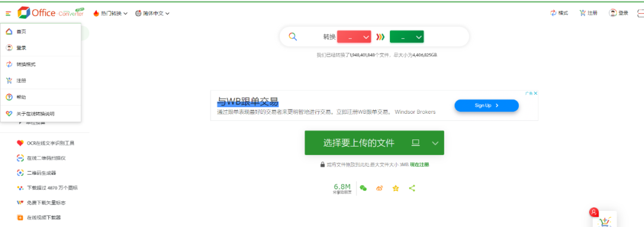
Task: Open 格式 in the top-right header
Action: click(x=559, y=13)
